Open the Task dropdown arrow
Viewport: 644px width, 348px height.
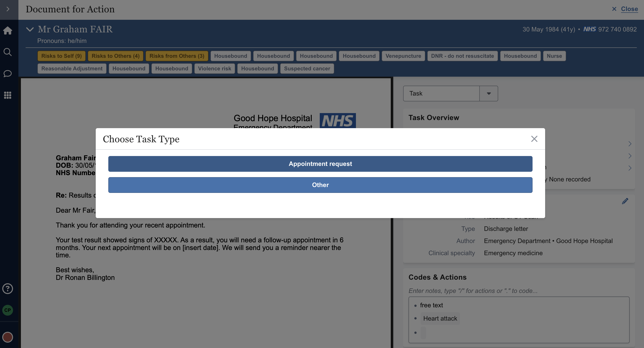click(489, 94)
